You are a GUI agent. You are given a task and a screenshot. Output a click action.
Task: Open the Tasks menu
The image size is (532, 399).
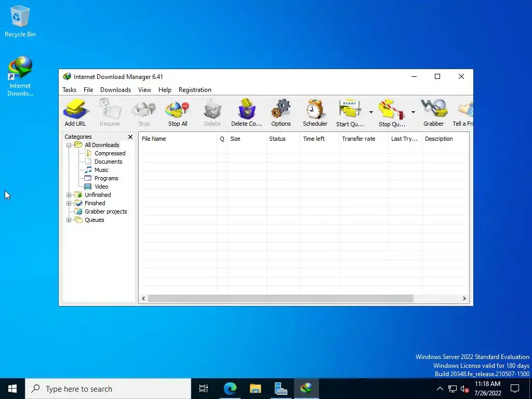click(69, 90)
